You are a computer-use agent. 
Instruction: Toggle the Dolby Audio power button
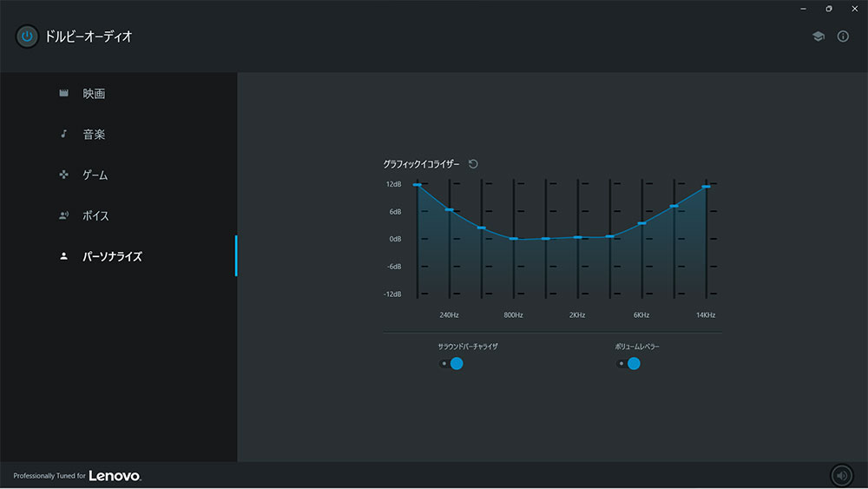[x=27, y=36]
